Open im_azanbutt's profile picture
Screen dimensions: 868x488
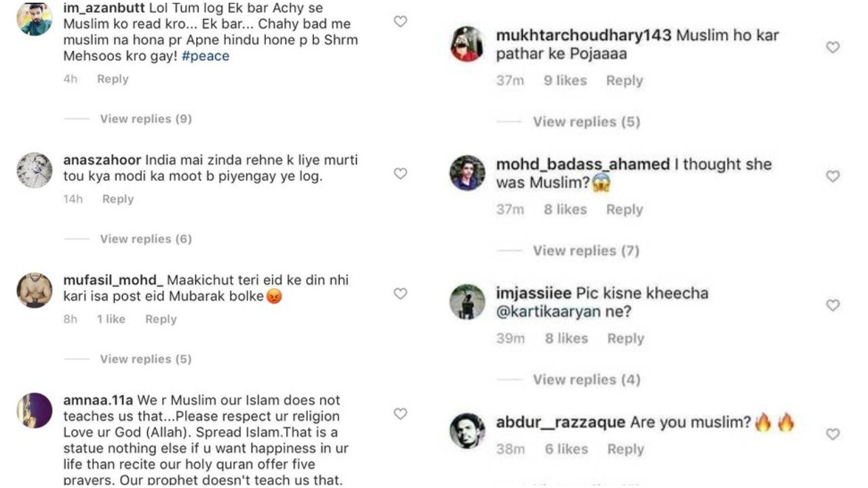click(35, 18)
